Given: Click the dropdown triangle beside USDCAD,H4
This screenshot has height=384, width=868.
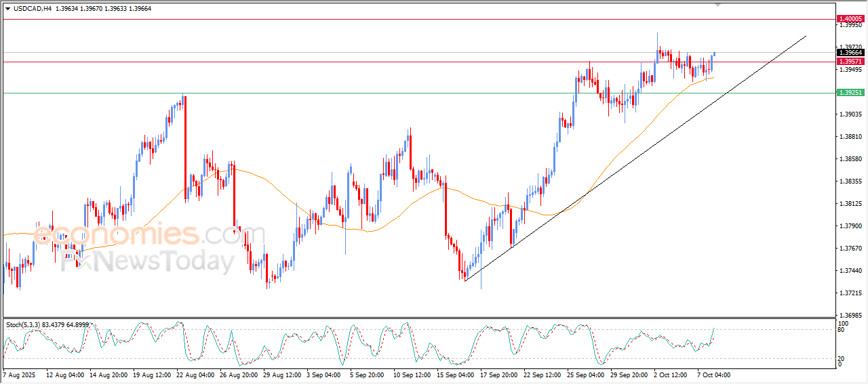Looking at the screenshot, I should pos(7,8).
